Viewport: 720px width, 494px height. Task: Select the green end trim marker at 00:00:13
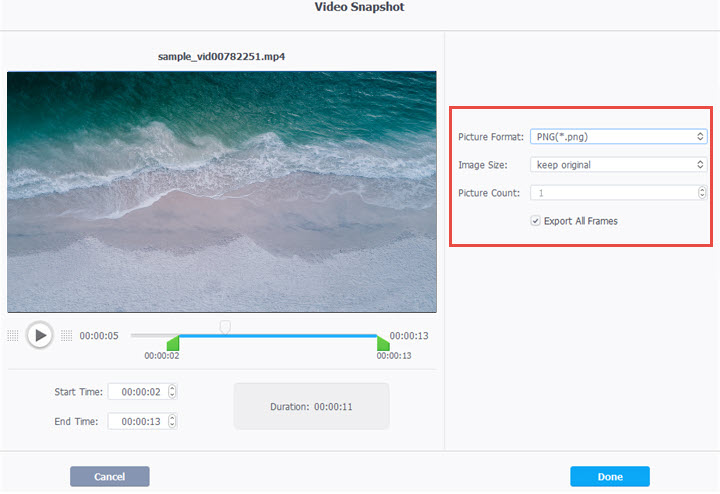coord(383,343)
